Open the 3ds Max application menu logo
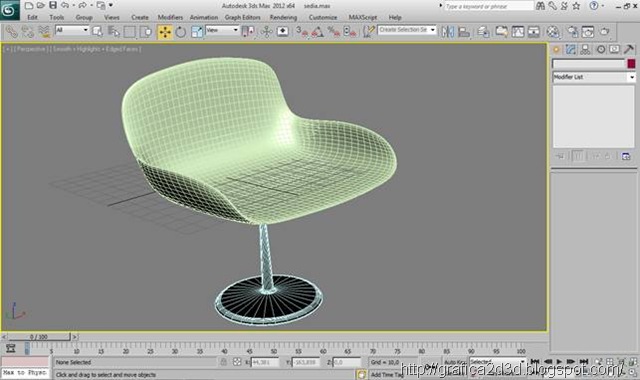 pos(9,10)
